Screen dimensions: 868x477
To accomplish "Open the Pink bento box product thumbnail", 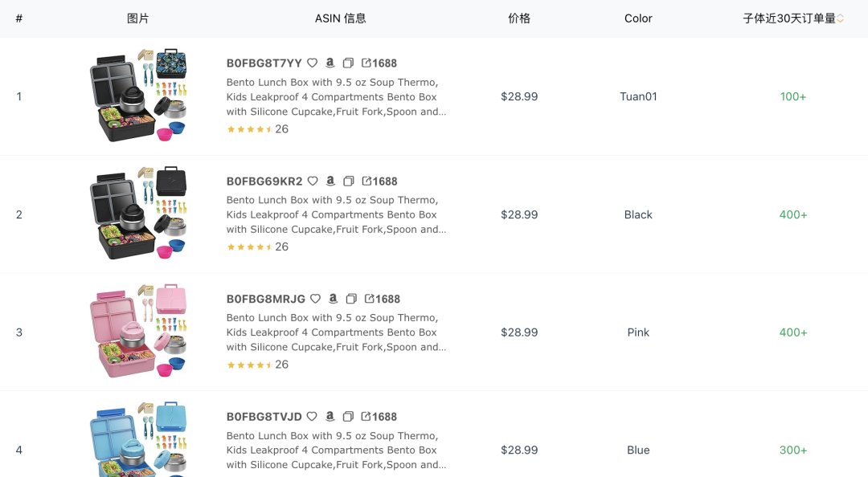I will click(138, 332).
